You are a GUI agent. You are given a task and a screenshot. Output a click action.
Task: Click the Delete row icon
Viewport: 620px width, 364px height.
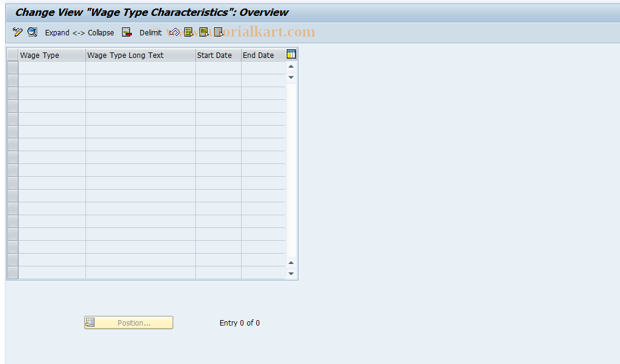point(126,32)
